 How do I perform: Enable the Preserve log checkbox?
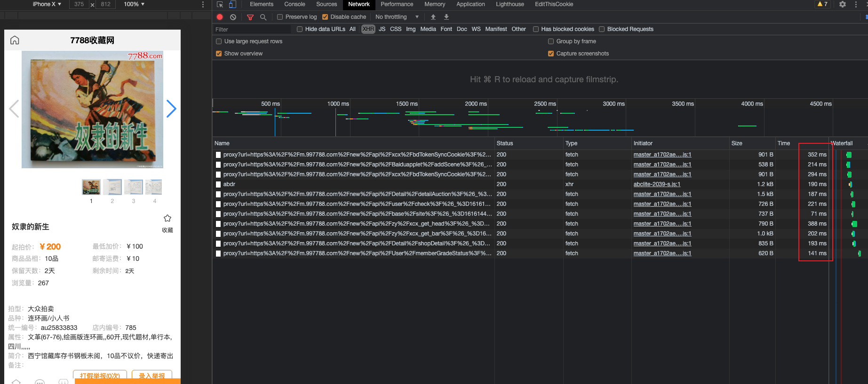pos(280,17)
